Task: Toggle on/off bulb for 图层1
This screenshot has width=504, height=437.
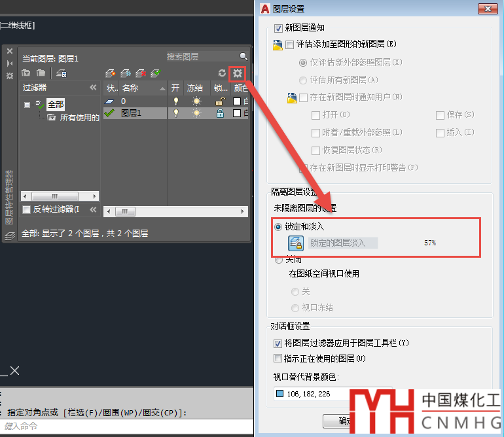Action: pyautogui.click(x=176, y=113)
